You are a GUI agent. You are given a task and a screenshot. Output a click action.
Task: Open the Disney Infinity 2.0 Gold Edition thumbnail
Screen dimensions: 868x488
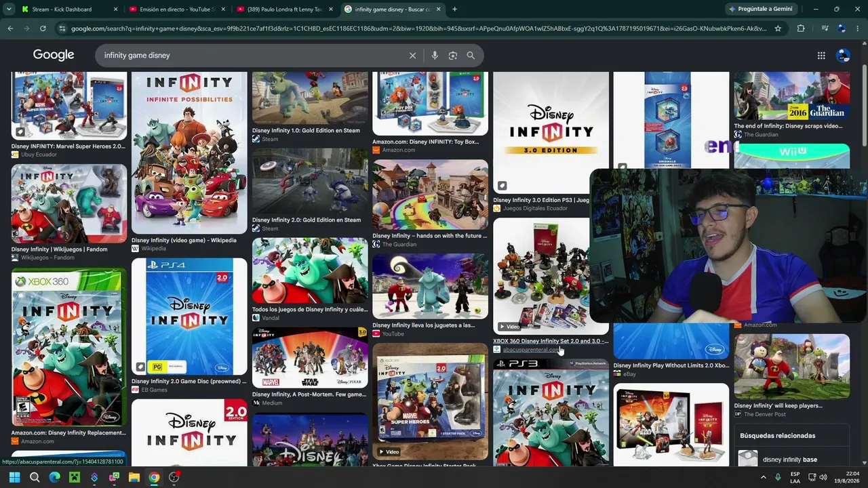[x=310, y=182]
